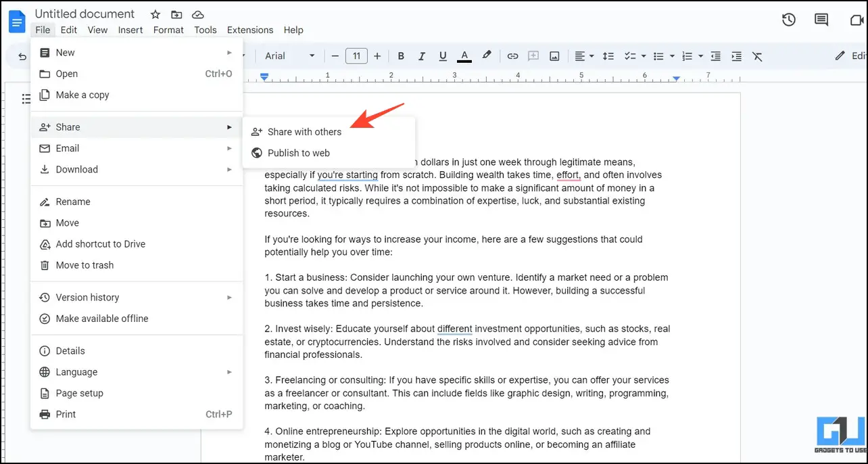Viewport: 868px width, 464px height.
Task: Click the undo arrow icon
Action: click(x=23, y=57)
